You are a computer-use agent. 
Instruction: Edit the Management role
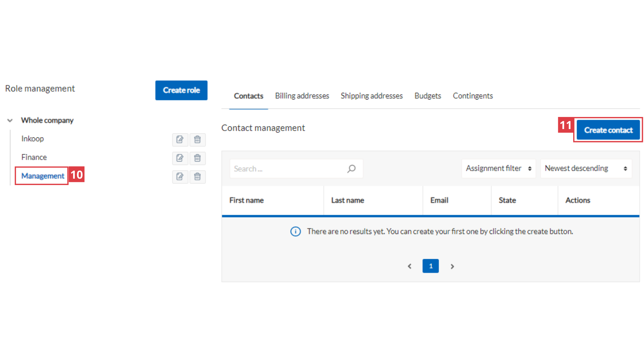(180, 176)
